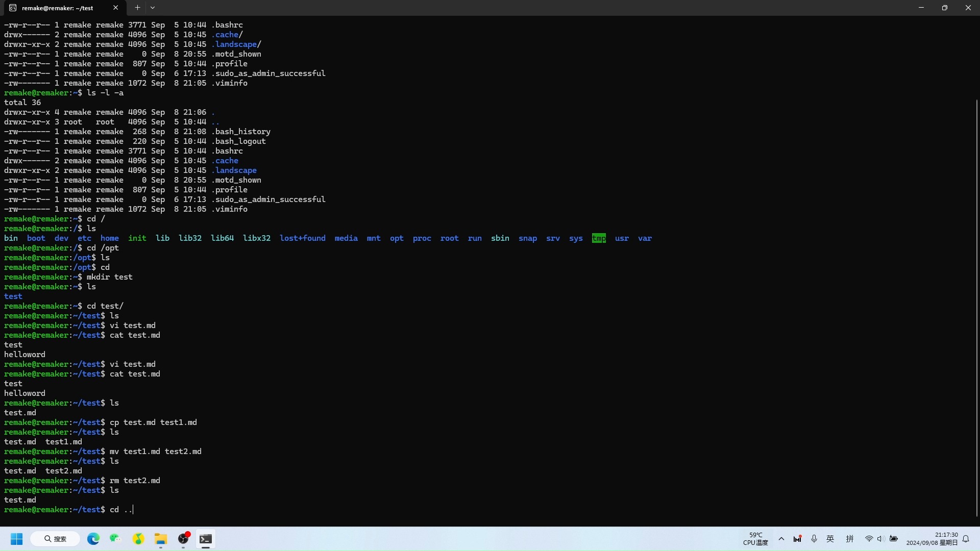This screenshot has height=551, width=980.
Task: Click the terminal vertical scrollbar
Action: coord(976,308)
